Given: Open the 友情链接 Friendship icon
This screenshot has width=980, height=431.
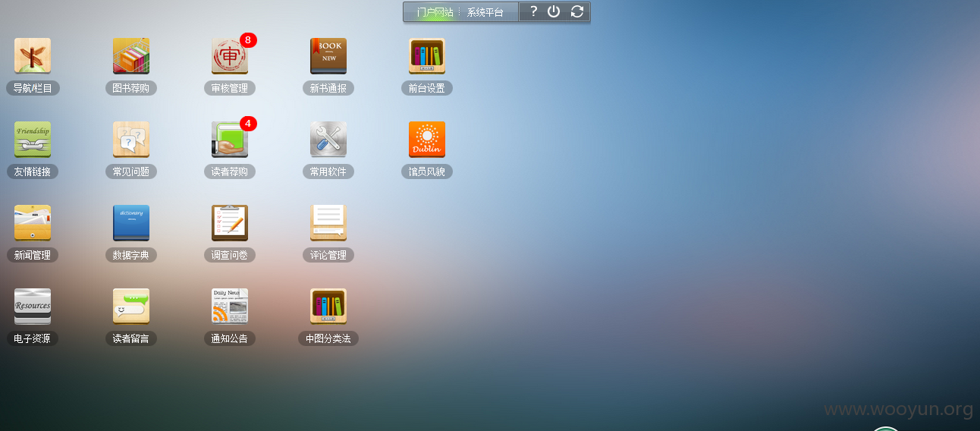Looking at the screenshot, I should (33, 140).
